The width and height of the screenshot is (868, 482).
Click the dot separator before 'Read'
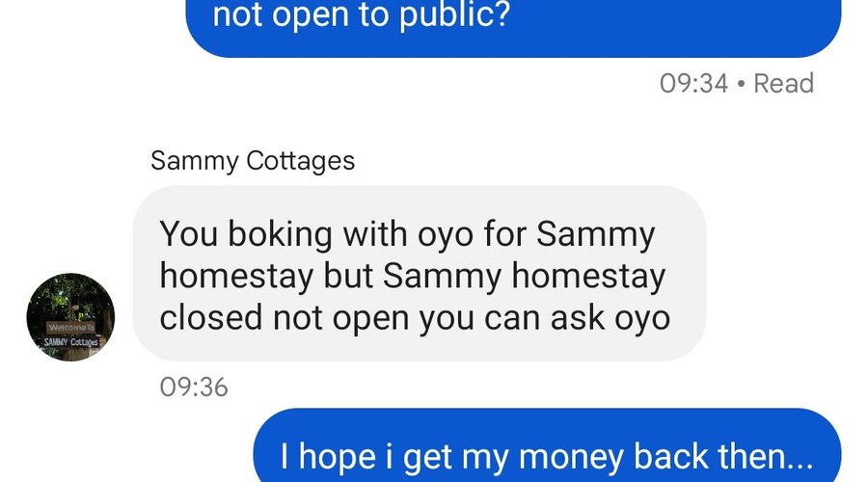tap(742, 84)
